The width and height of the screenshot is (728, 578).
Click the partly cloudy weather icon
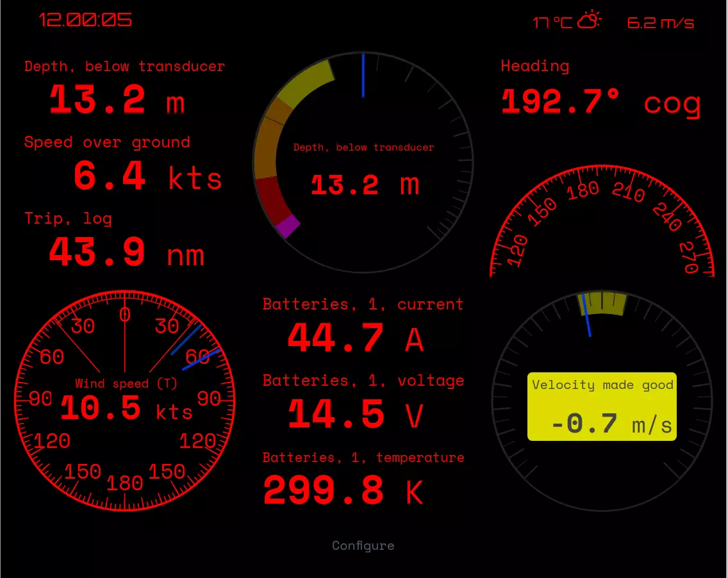(x=589, y=21)
